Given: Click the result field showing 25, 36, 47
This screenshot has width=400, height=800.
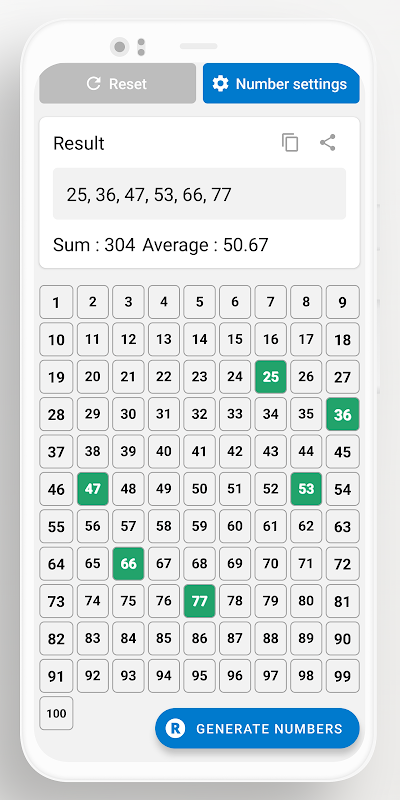Looking at the screenshot, I should pyautogui.click(x=199, y=194).
